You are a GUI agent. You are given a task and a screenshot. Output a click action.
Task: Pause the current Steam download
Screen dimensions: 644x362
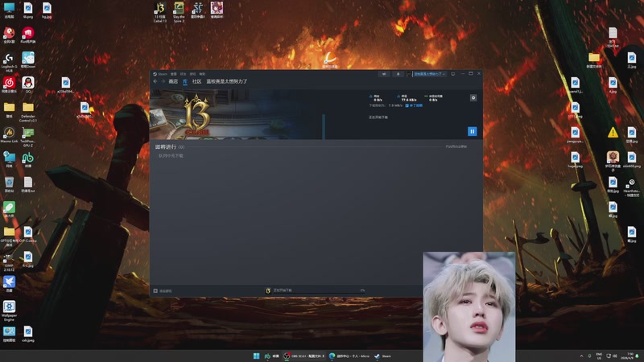tap(472, 131)
